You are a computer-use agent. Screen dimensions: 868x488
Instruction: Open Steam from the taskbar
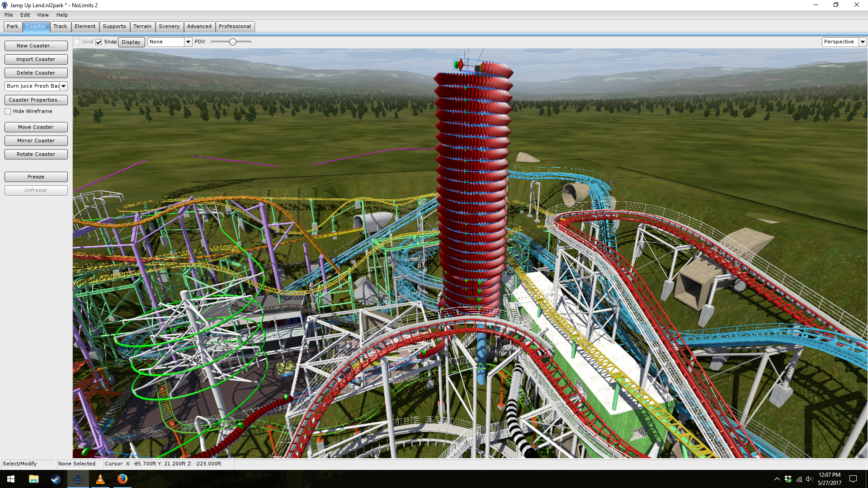(56, 479)
